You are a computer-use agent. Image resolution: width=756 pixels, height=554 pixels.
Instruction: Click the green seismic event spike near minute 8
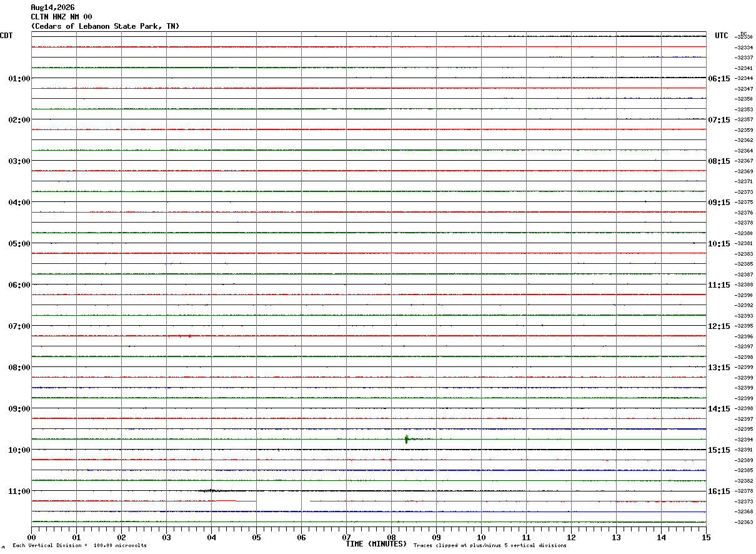[x=407, y=439]
